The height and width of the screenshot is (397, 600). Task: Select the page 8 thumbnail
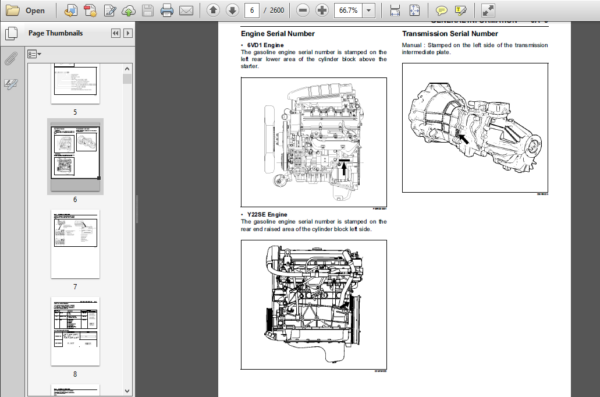pyautogui.click(x=75, y=331)
